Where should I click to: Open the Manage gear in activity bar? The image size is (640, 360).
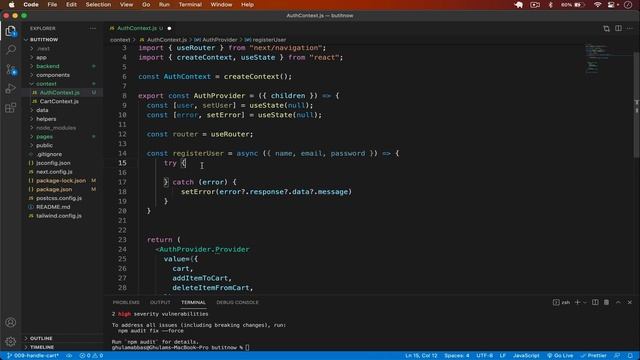coord(11,341)
